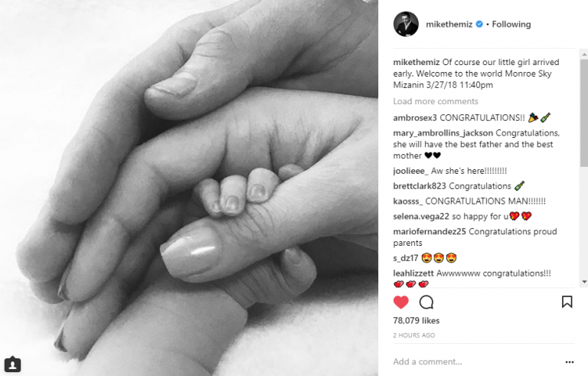Screen dimensions: 588x376
Task: Click the verified badge beside mikethemiz
Action: point(479,24)
